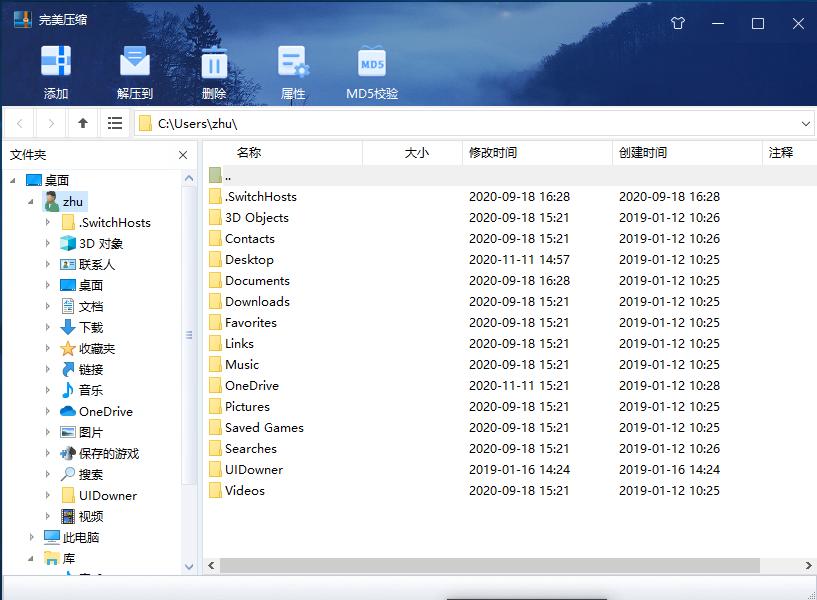The height and width of the screenshot is (600, 817).
Task: Switch view mode with list icon
Action: [115, 123]
